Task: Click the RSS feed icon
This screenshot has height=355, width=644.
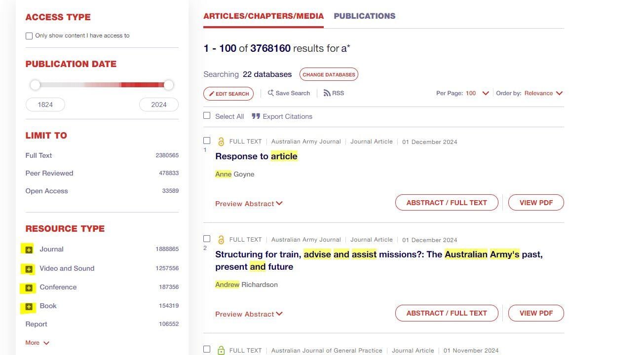Action: 327,93
